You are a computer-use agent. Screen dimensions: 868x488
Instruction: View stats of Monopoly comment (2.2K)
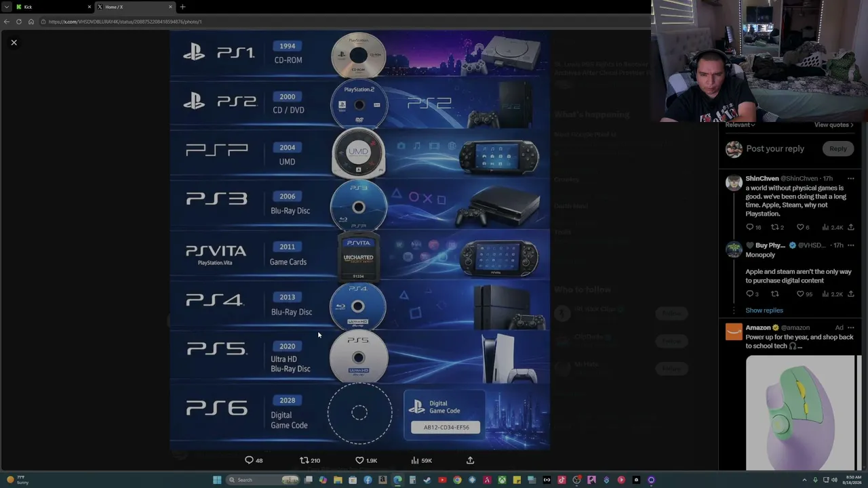[832, 294]
